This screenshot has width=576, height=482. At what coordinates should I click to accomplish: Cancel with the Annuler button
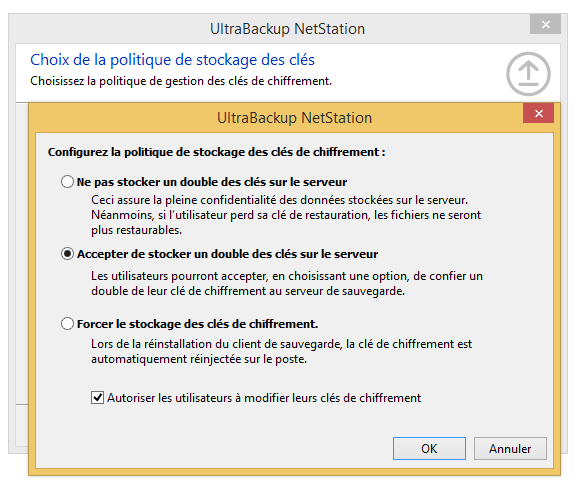pyautogui.click(x=510, y=449)
